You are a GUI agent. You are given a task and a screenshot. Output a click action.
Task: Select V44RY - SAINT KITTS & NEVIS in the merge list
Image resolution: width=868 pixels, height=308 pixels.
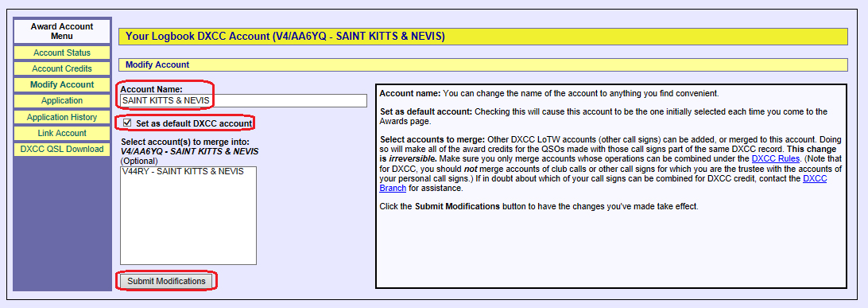[x=183, y=172]
